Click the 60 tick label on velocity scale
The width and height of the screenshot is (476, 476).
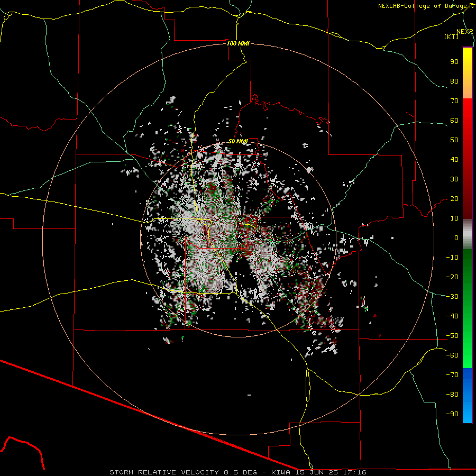pos(454,121)
